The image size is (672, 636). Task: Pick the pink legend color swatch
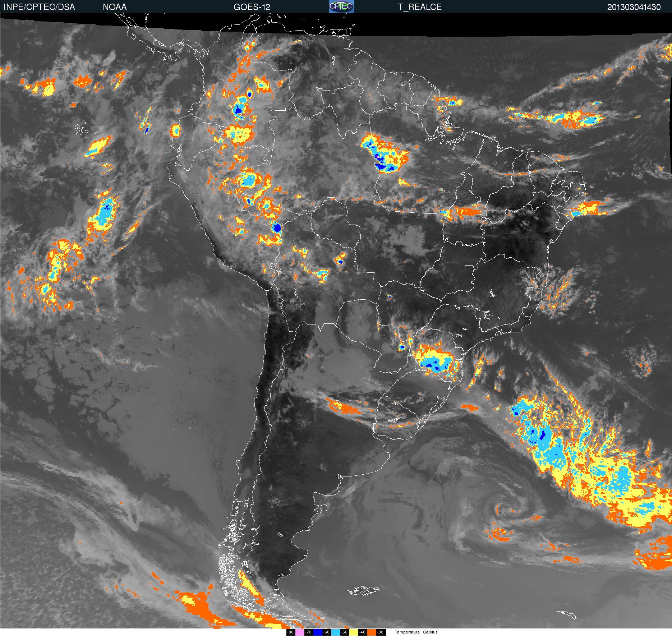(300, 632)
